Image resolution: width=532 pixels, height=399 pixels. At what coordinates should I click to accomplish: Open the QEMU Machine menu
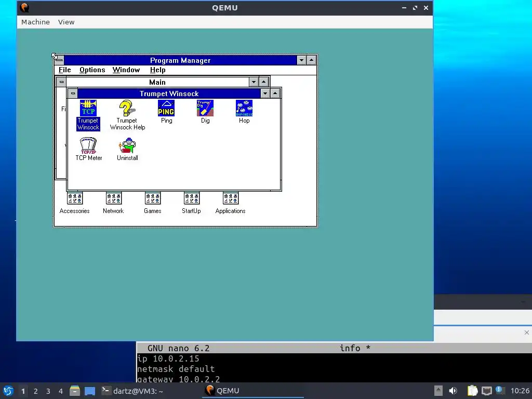tap(35, 22)
